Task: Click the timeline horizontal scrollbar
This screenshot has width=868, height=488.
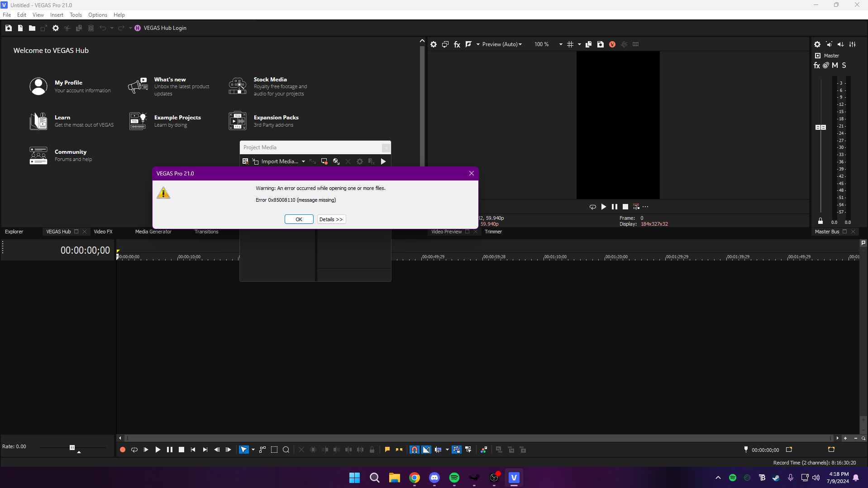Action: pos(479,438)
